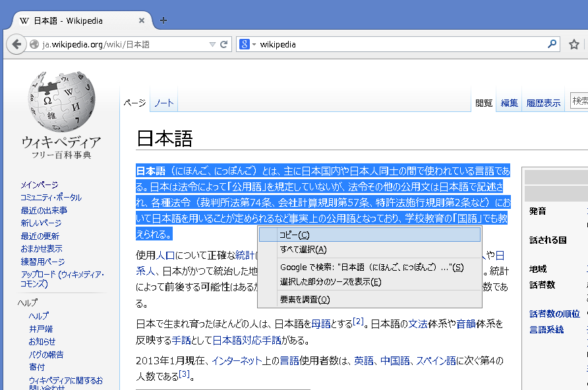Screen dimensions: 588x390
Task: Open メインページ sidebar link
Action: pos(40,184)
